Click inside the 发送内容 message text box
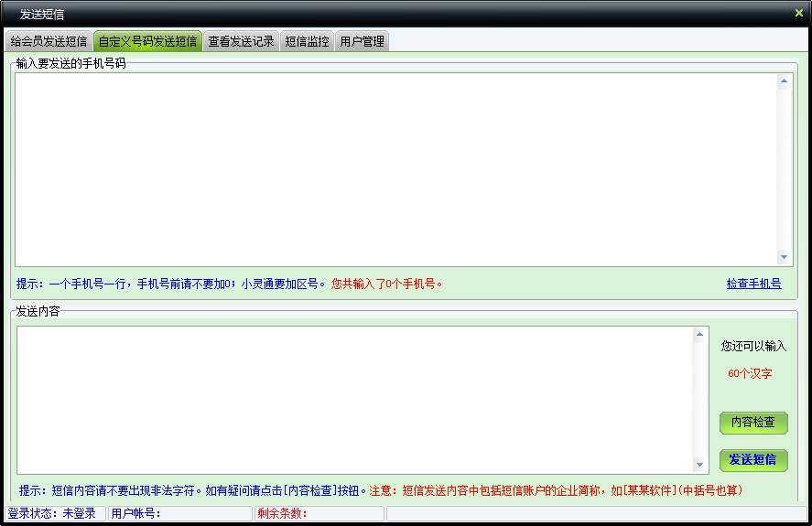This screenshot has width=812, height=526. pos(355,400)
